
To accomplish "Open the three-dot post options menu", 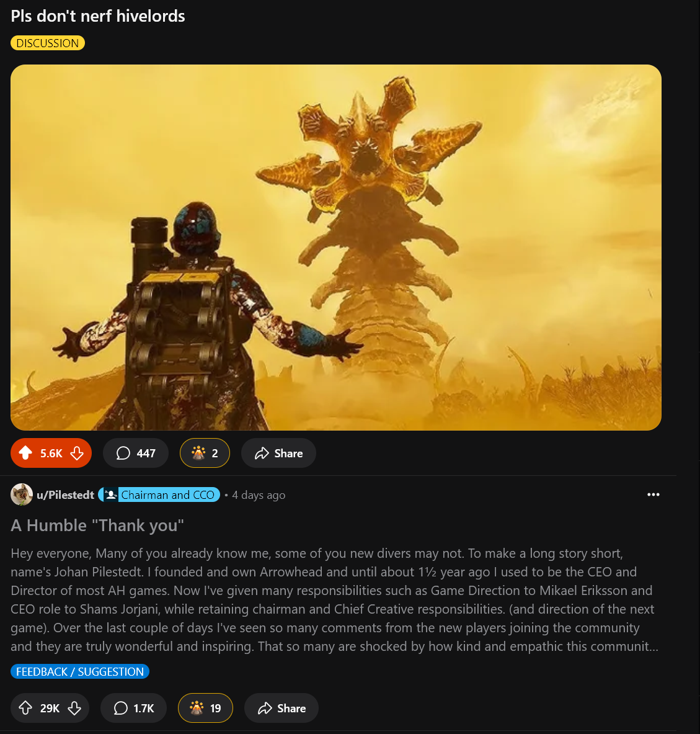I will pos(653,495).
